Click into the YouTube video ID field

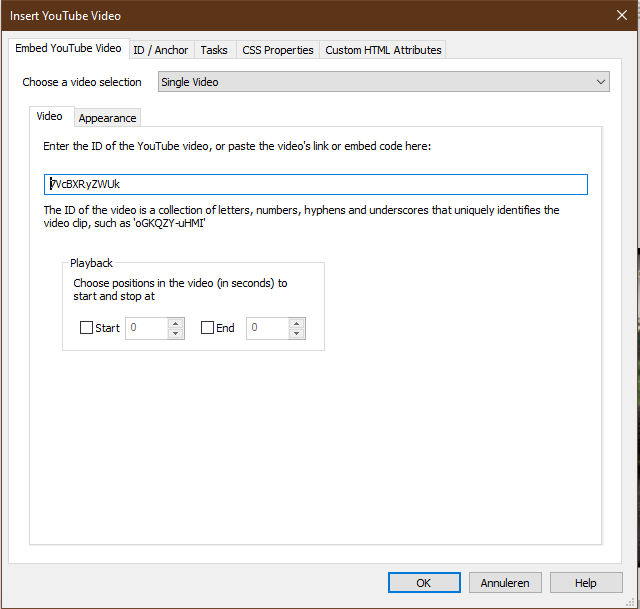pyautogui.click(x=316, y=185)
